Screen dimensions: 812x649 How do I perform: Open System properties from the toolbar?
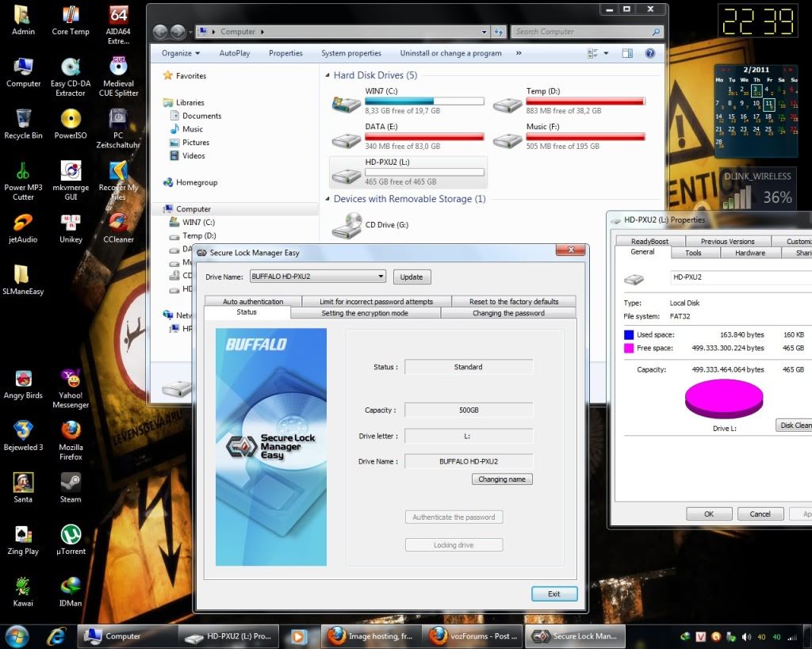coord(351,53)
